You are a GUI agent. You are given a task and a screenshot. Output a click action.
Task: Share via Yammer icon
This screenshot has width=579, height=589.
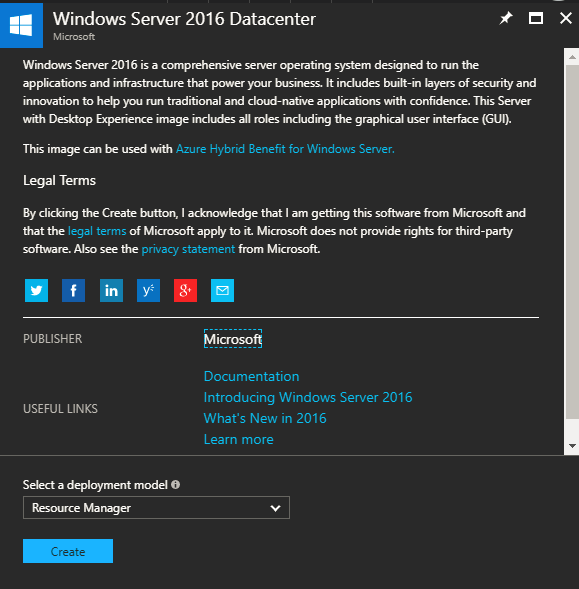(148, 290)
